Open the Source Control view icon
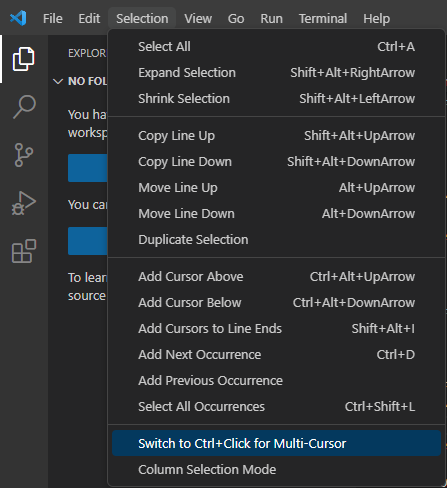447x488 pixels. pyautogui.click(x=24, y=155)
